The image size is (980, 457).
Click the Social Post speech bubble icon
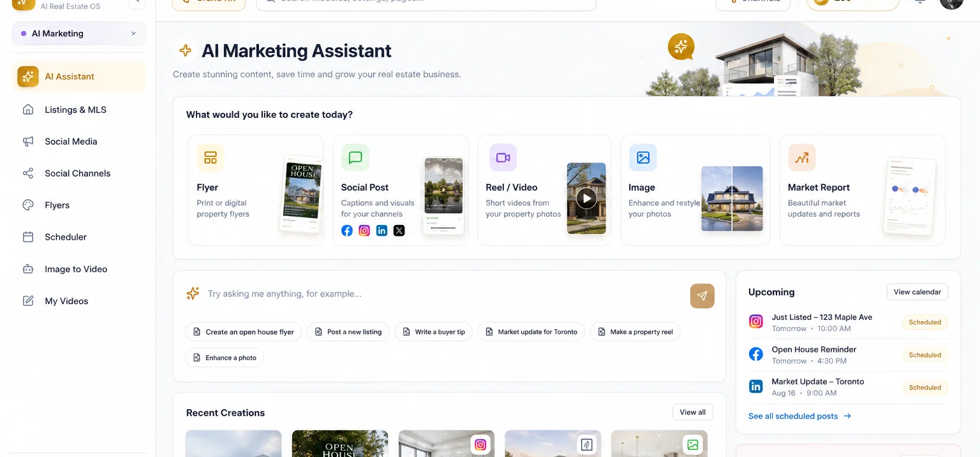(x=355, y=157)
